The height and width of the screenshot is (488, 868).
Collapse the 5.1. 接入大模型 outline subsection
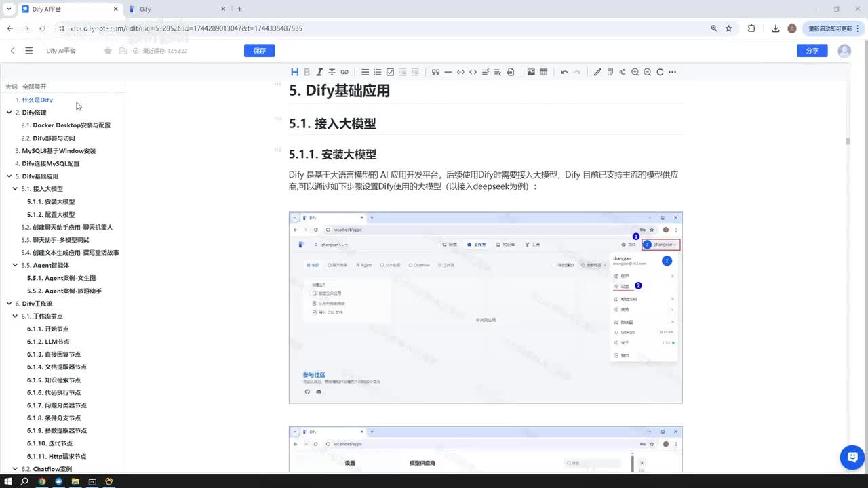[15, 189]
